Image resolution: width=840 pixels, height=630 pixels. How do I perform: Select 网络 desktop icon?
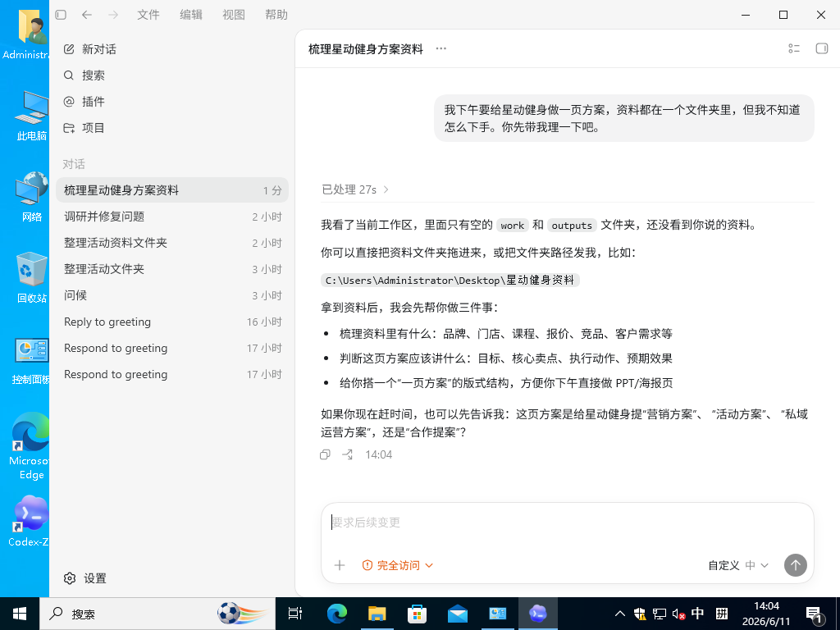(x=32, y=197)
